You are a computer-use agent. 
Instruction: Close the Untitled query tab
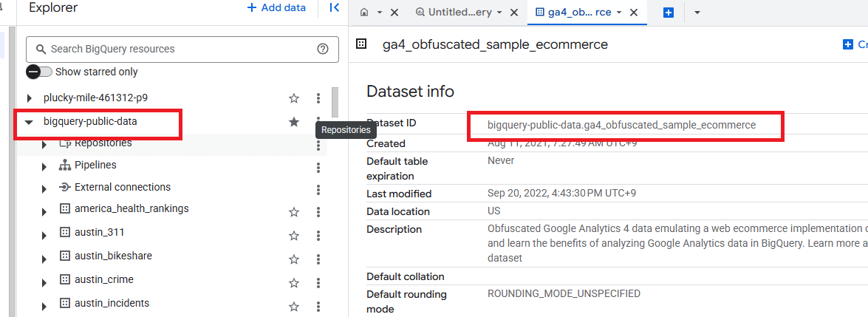click(515, 13)
